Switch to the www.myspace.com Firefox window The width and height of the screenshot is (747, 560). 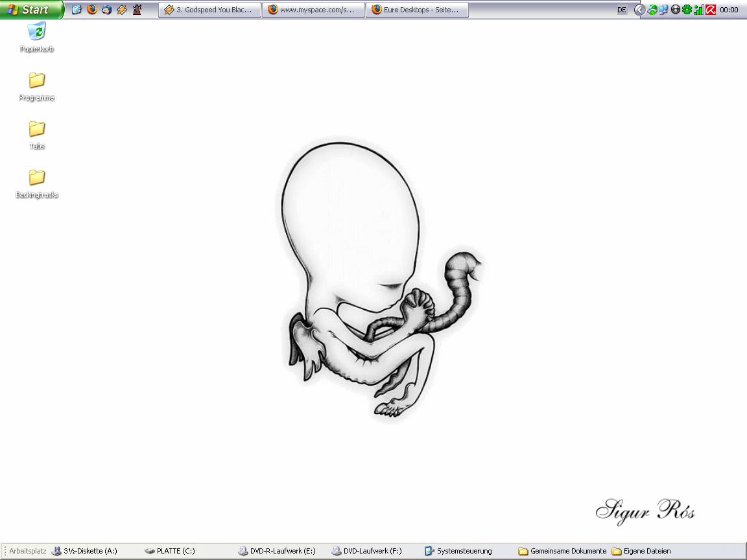point(313,10)
